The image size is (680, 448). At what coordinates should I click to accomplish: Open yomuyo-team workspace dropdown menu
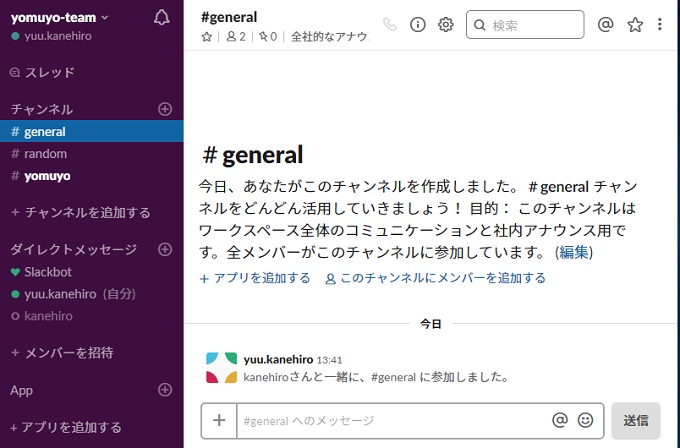[x=59, y=18]
